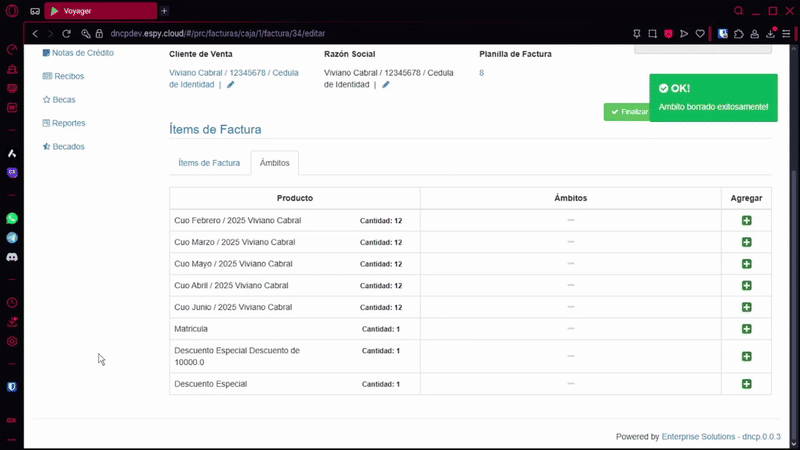Click the plus icon for Matricula row
This screenshot has height=450, width=800.
click(x=747, y=329)
